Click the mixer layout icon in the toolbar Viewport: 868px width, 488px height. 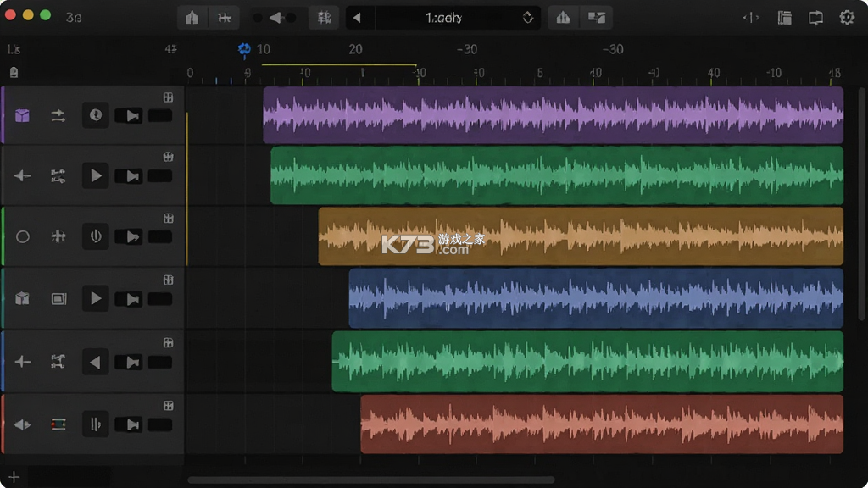click(x=596, y=18)
